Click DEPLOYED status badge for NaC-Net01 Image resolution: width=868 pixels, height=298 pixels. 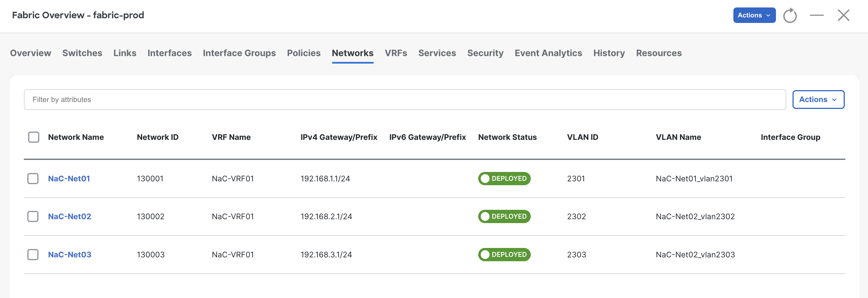tap(504, 179)
